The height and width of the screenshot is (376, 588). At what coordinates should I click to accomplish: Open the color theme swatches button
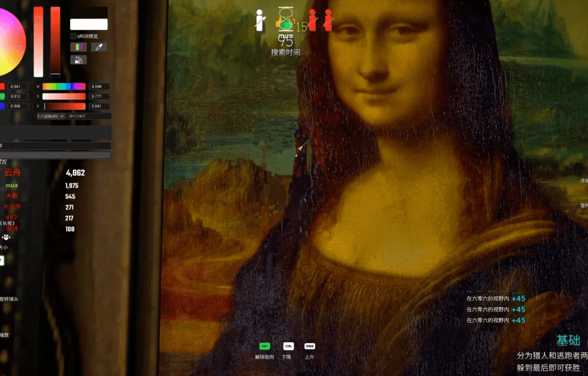[78, 59]
